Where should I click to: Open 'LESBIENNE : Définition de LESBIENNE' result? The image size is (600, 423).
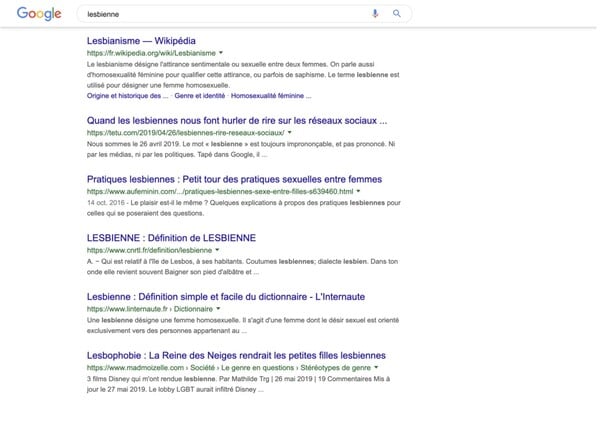tap(171, 238)
